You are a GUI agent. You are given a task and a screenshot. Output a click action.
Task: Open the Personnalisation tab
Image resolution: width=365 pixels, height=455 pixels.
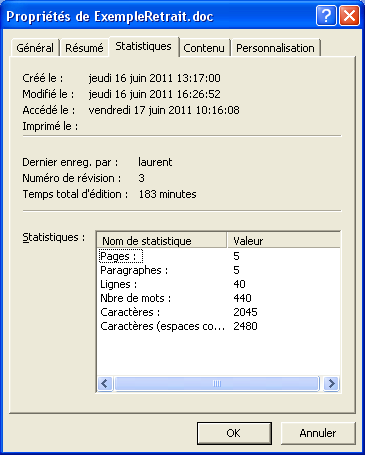click(x=275, y=48)
